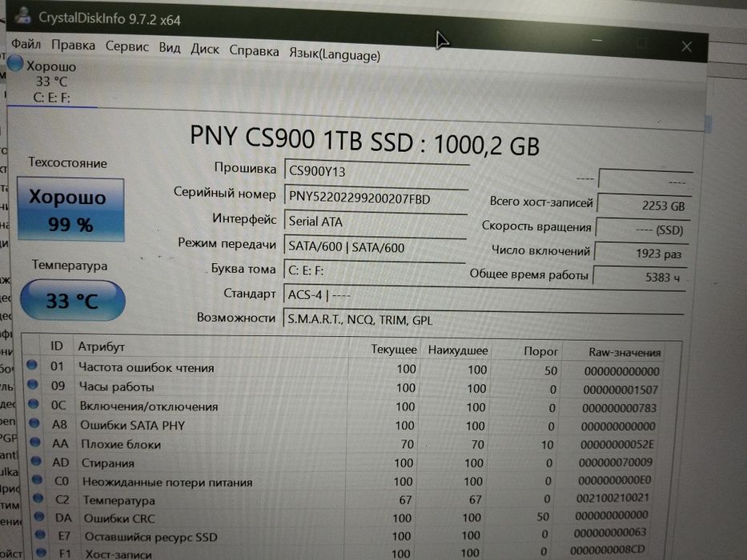Click the Порог column header

pos(540,351)
